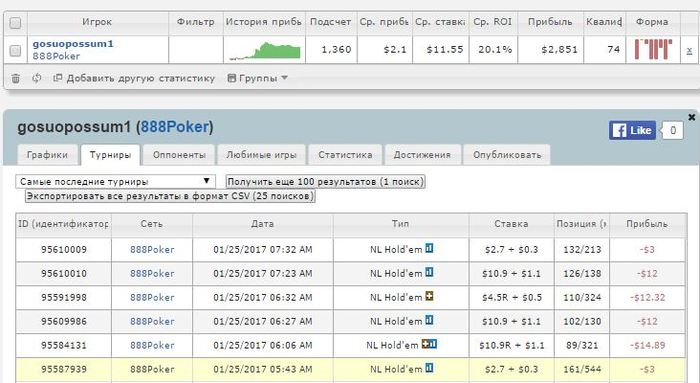Click Получить еще 100 результатов button
Viewport: 700px width, 383px height.
click(x=325, y=182)
